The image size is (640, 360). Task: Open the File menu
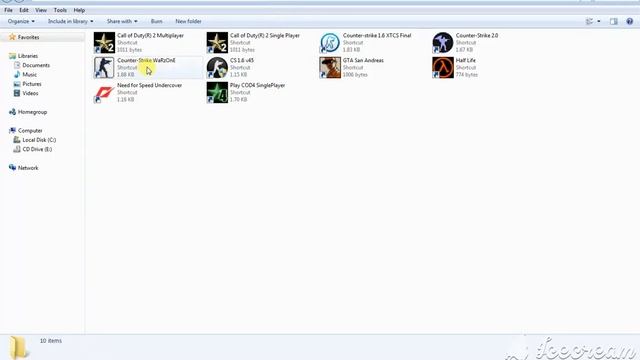[8, 10]
